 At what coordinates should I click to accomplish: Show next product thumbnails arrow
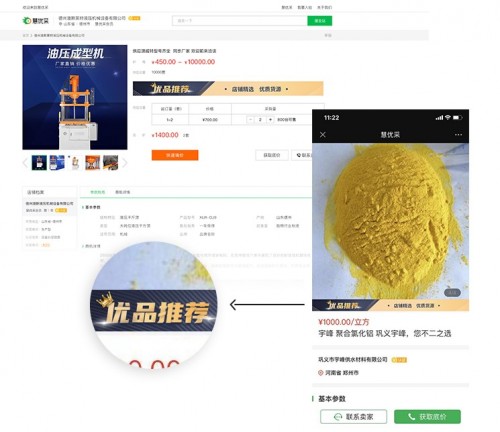[x=124, y=163]
